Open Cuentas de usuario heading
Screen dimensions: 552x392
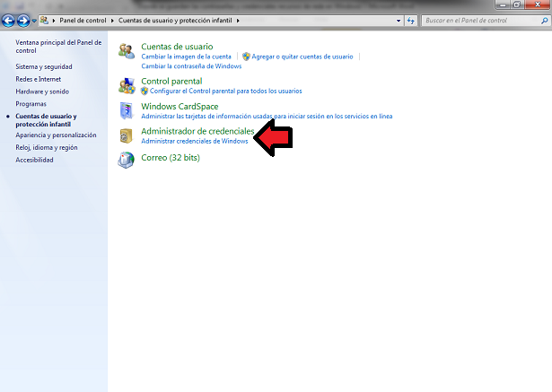[x=177, y=47]
